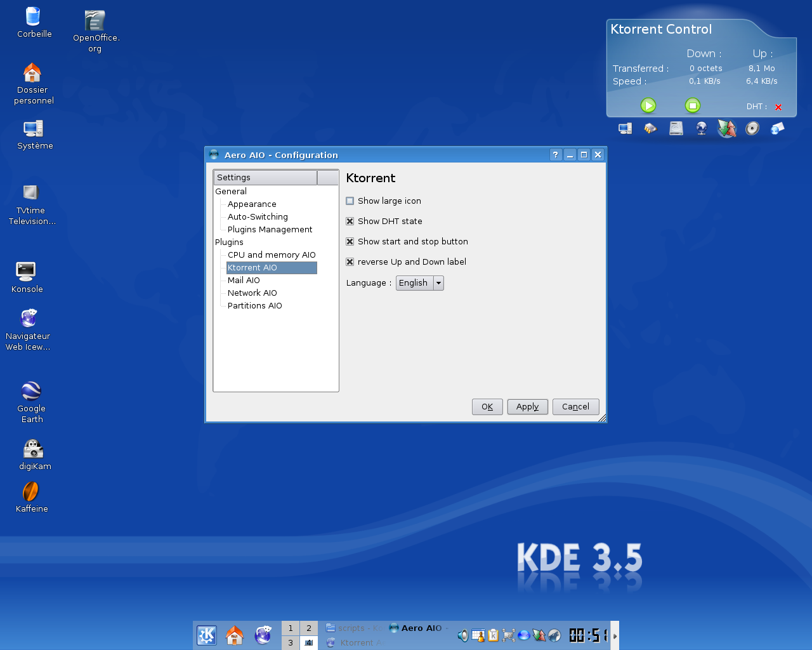Open the network display tray icon
812x650 pixels.
click(509, 635)
